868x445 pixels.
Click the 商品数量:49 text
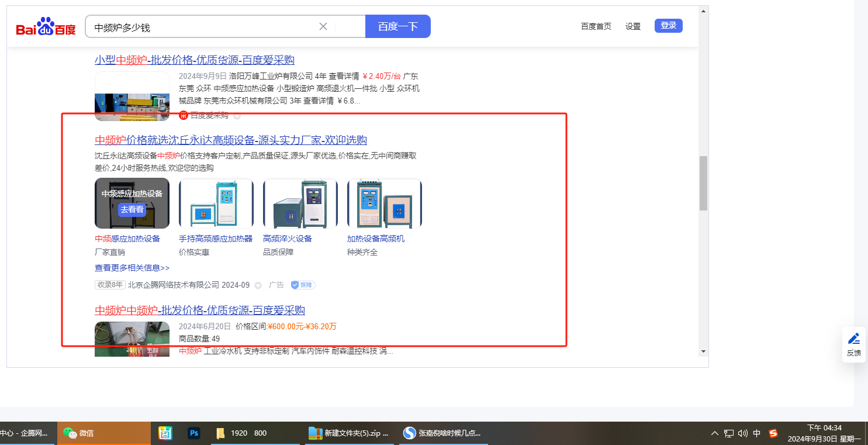199,339
